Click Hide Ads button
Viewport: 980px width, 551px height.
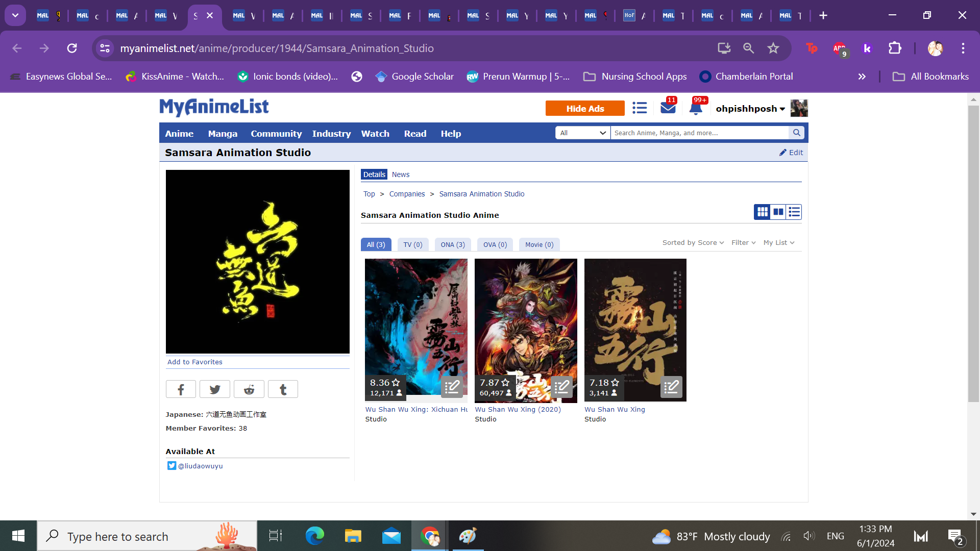(585, 108)
